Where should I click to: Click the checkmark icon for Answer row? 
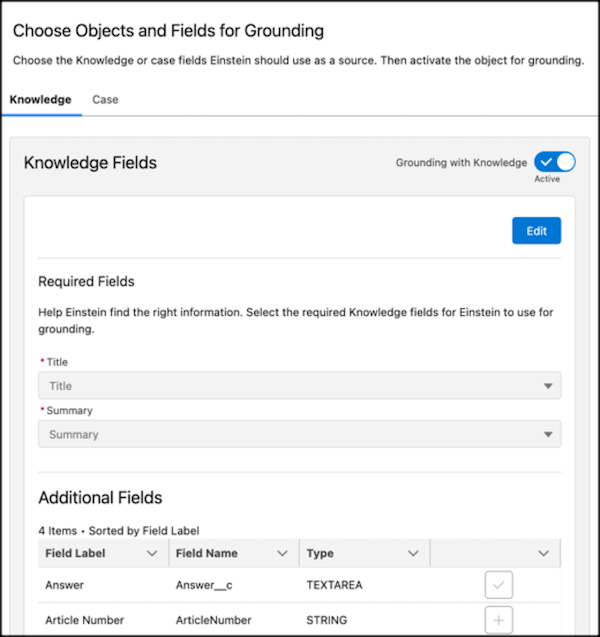(x=498, y=586)
